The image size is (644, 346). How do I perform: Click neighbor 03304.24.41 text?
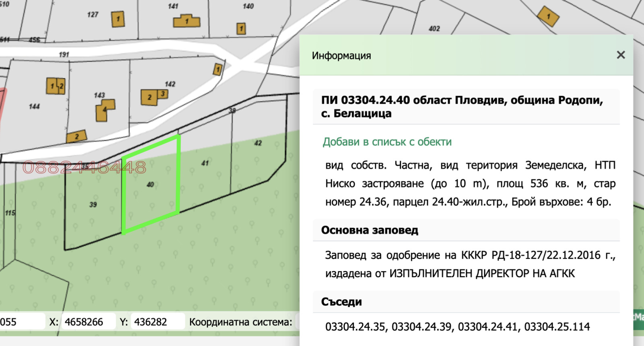(x=488, y=327)
